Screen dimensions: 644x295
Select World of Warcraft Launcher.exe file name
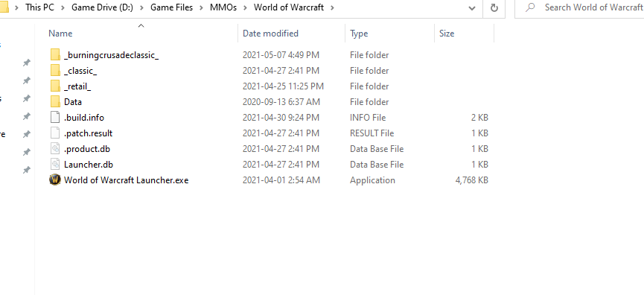pos(126,180)
